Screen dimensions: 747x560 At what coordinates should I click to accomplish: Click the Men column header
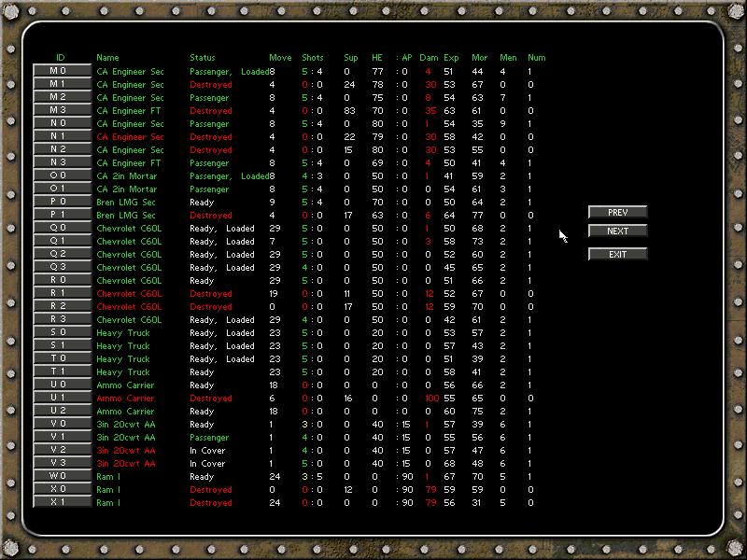click(508, 58)
